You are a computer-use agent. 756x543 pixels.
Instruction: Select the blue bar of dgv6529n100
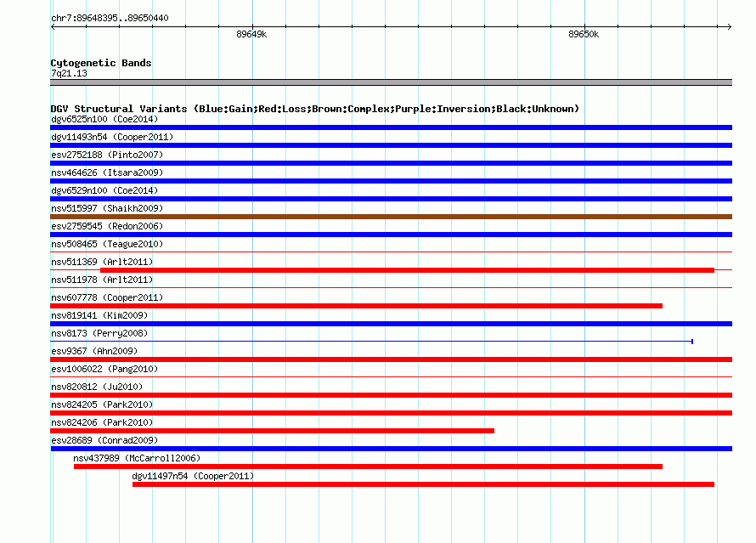(391, 199)
